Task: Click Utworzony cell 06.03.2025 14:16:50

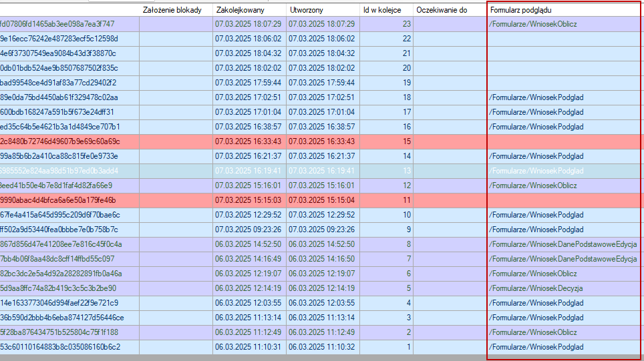Action: tap(323, 259)
